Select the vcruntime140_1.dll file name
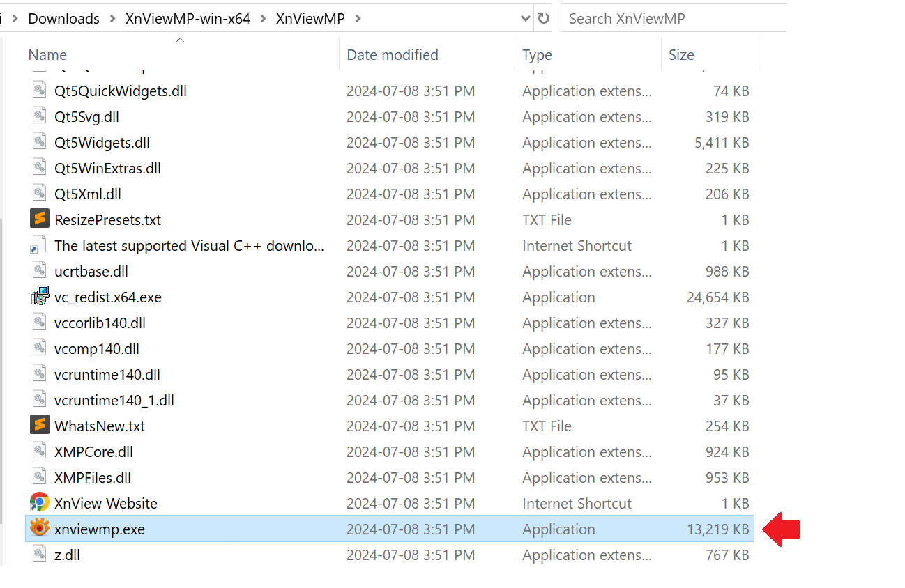905x588 pixels. click(114, 401)
